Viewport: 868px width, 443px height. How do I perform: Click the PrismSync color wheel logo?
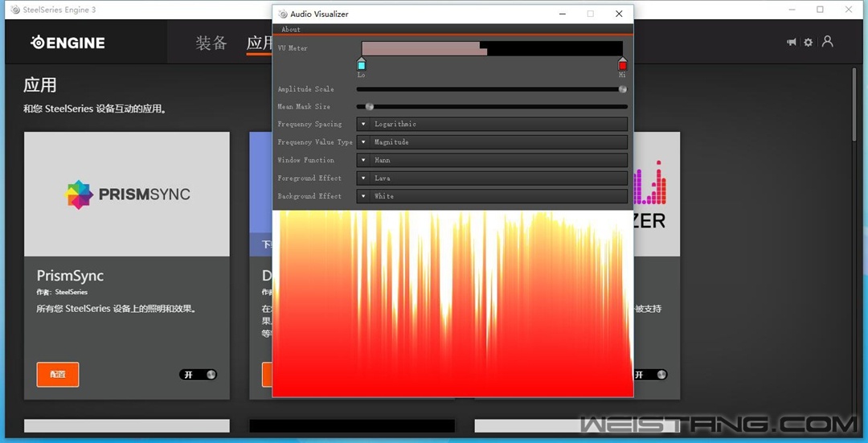[79, 195]
